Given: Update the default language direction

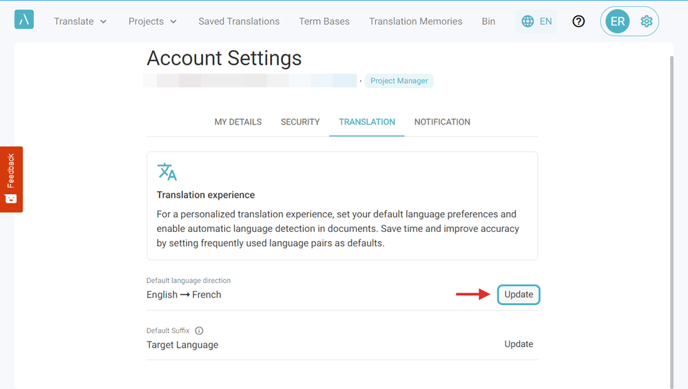Looking at the screenshot, I should (518, 294).
